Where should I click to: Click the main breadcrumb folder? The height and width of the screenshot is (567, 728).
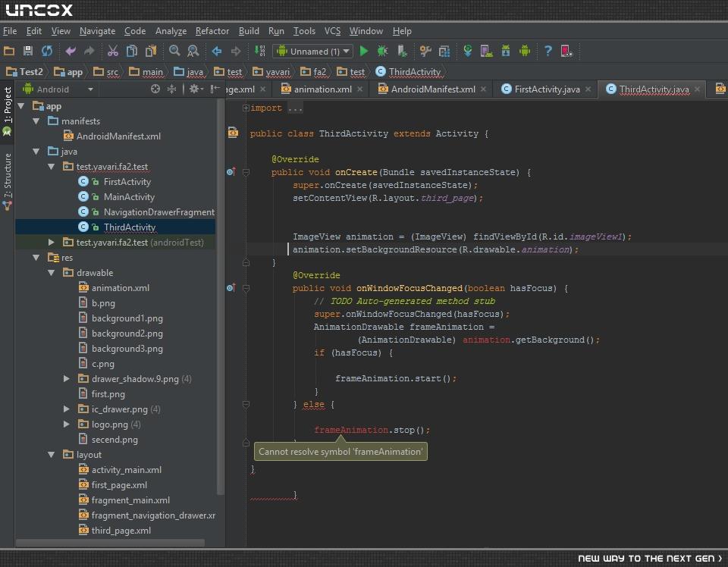(146, 72)
